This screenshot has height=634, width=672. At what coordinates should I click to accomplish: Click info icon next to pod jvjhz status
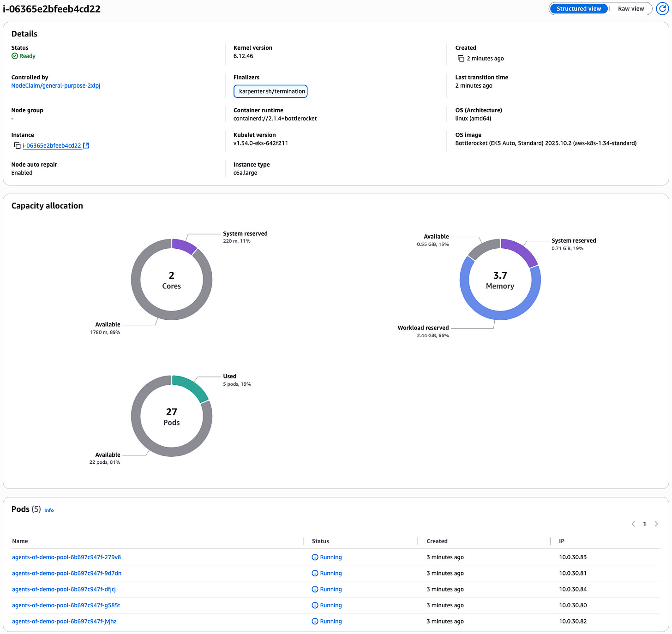314,621
